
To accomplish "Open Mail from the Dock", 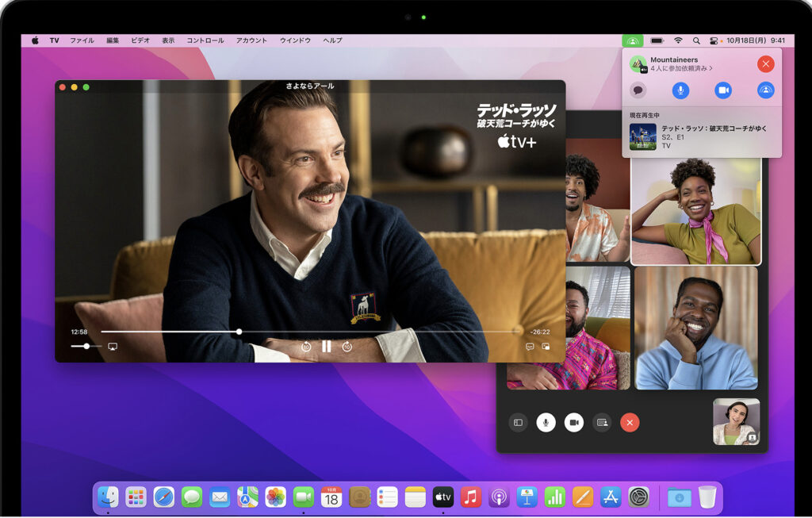I will click(220, 497).
